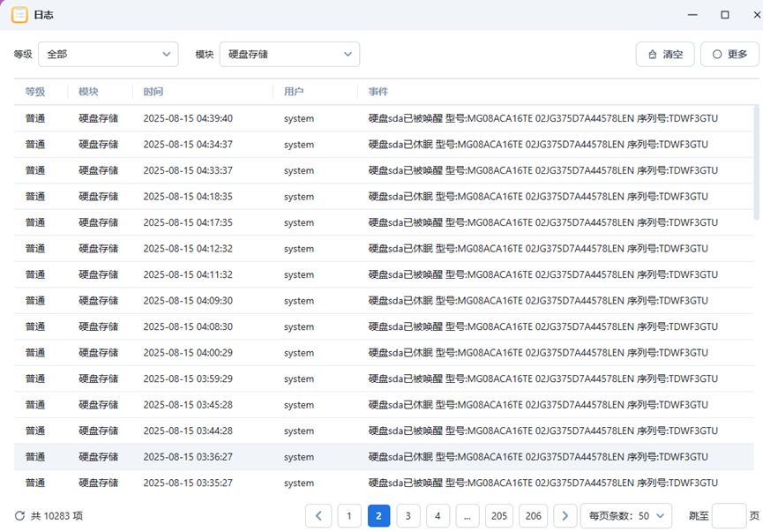Image resolution: width=763 pixels, height=532 pixels.
Task: Go to previous page with left arrow
Action: point(318,515)
